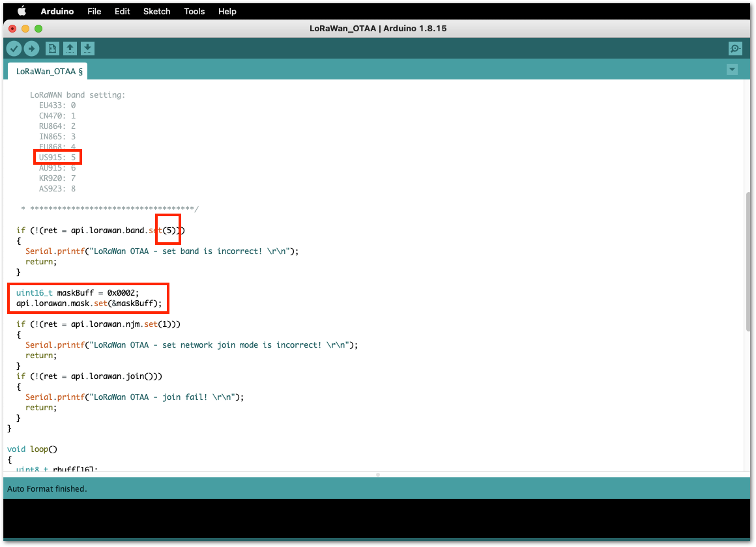
Task: Create a new sketch with the New icon
Action: coord(52,49)
